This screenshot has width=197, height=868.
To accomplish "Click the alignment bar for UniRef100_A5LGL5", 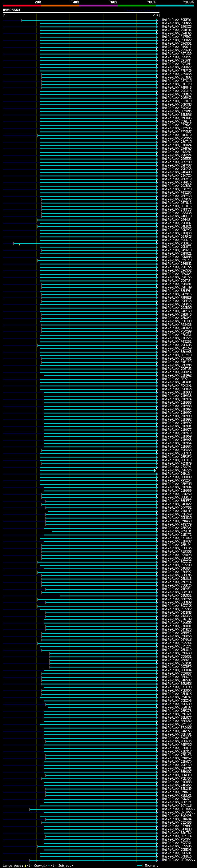I will coord(86,244).
